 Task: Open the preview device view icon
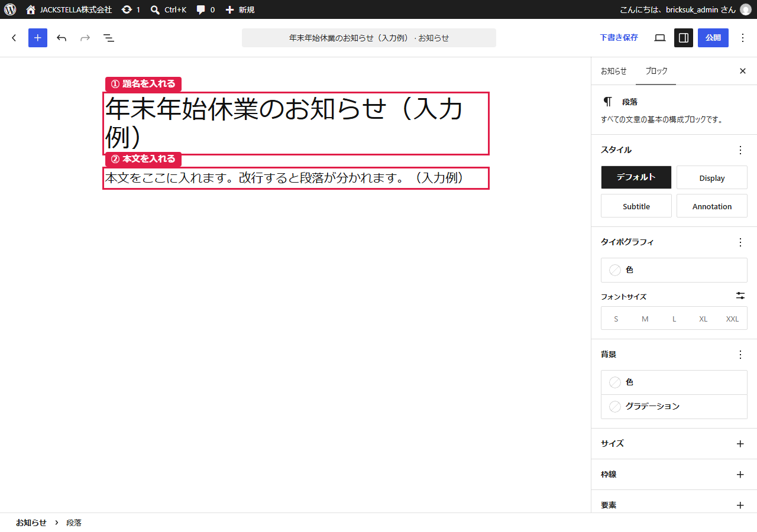tap(660, 38)
